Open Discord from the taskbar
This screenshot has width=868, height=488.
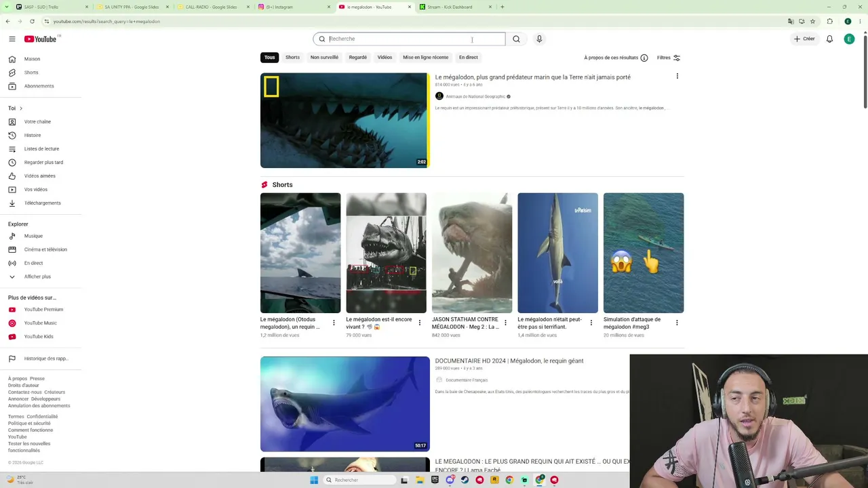[x=450, y=480]
